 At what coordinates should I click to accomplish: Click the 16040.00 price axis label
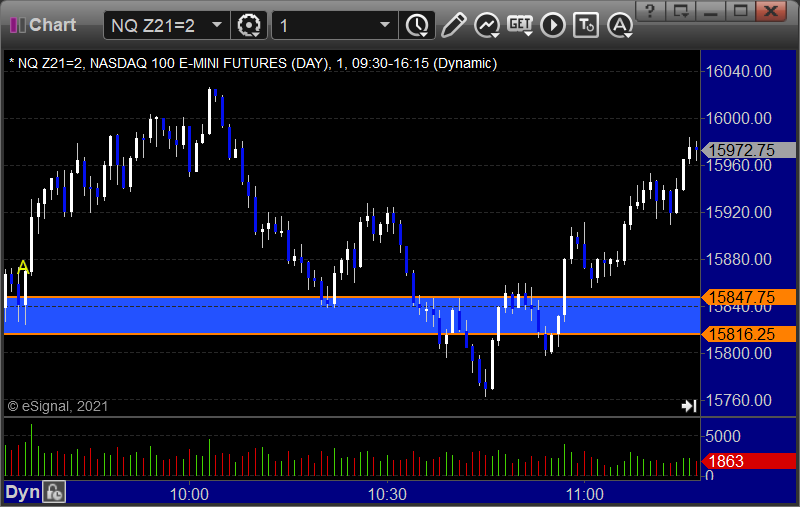pos(738,71)
